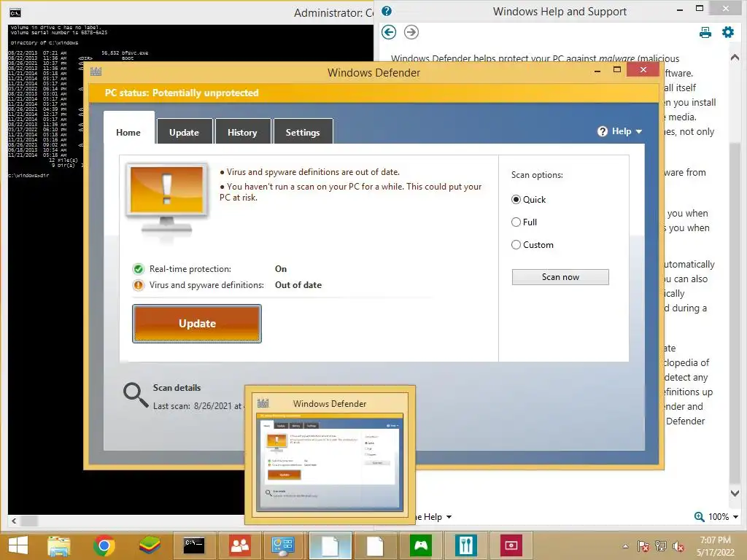Screen dimensions: 747x560
Task: Open Control Panel taskbar icon
Action: [284, 545]
